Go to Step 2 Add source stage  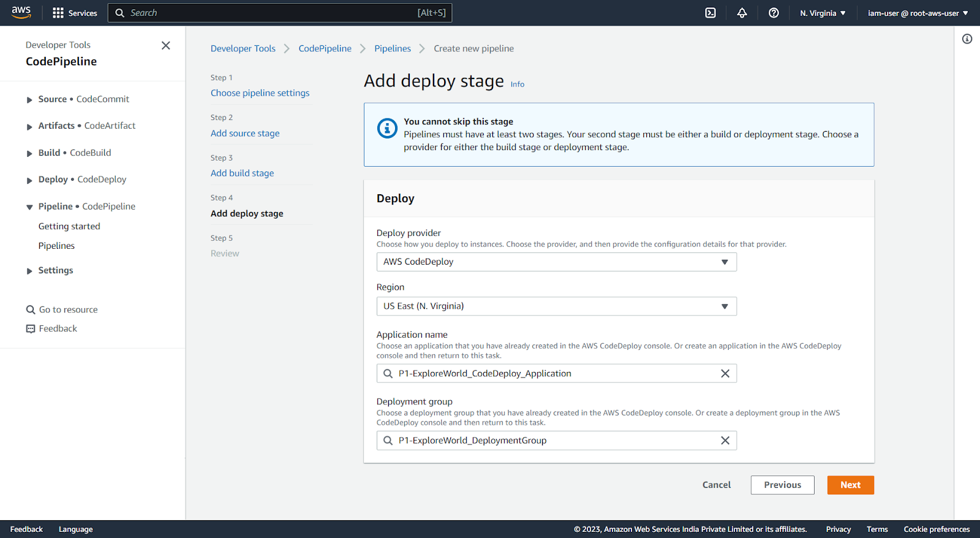[x=245, y=134]
